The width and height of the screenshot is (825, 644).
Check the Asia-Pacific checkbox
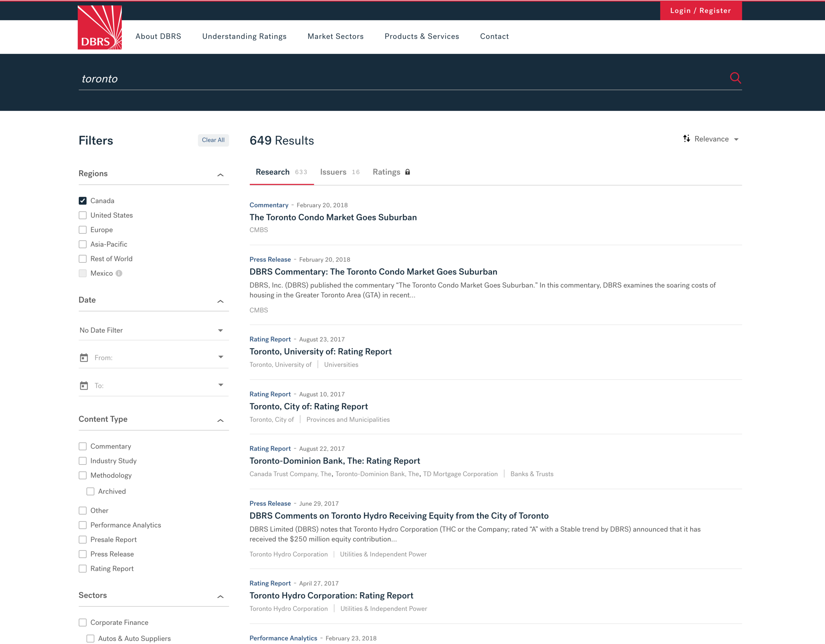click(83, 244)
